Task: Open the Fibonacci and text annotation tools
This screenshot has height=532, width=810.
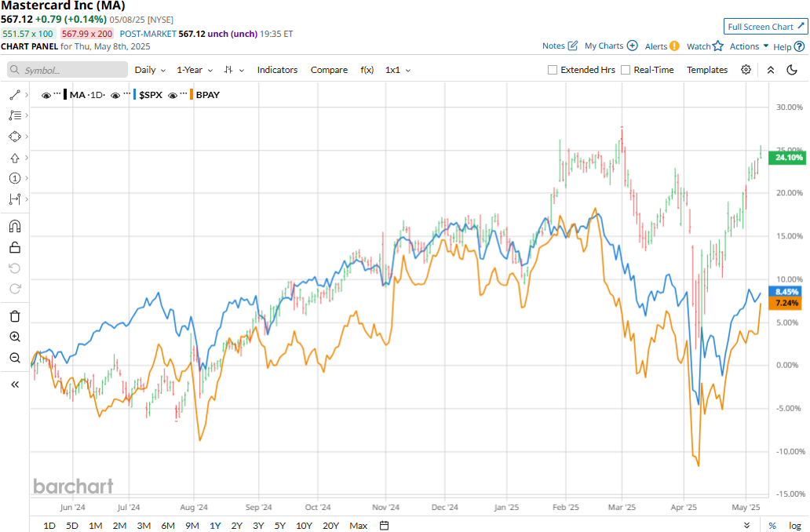Action: [15, 115]
